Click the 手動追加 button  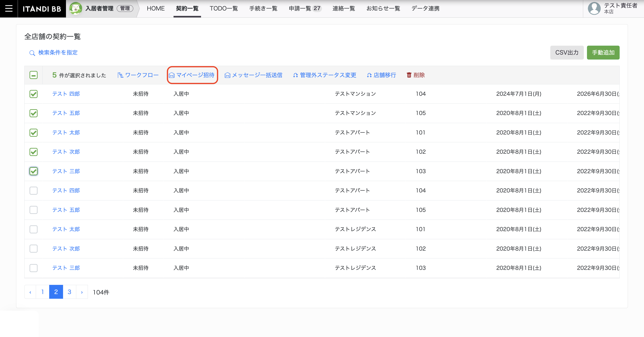pyautogui.click(x=603, y=53)
